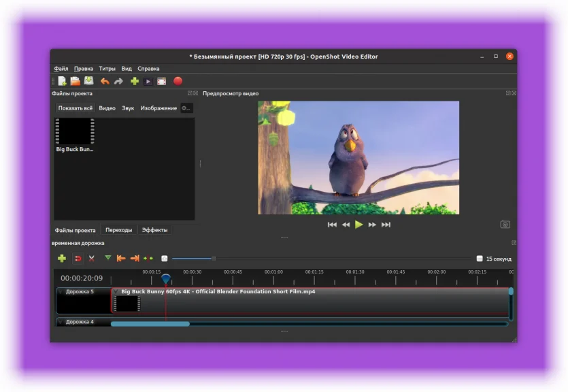The image size is (568, 392).
Task: Expand the Дорожка 4 track menu arrow
Action: point(61,322)
